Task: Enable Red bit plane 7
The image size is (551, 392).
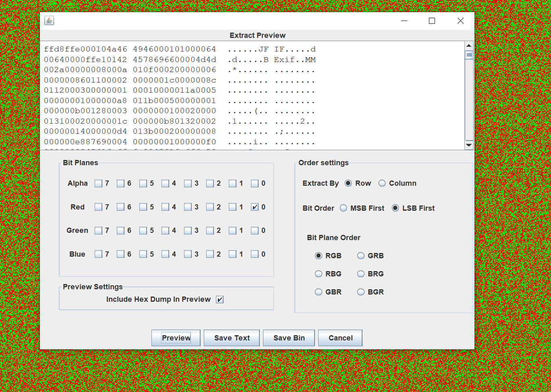Action: pyautogui.click(x=98, y=207)
